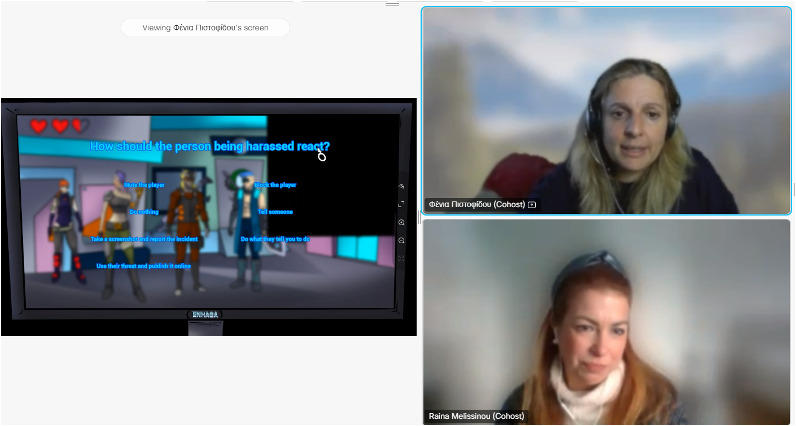Click 'How should the person being harassed react?' heading
This screenshot has width=796, height=426.
210,146
